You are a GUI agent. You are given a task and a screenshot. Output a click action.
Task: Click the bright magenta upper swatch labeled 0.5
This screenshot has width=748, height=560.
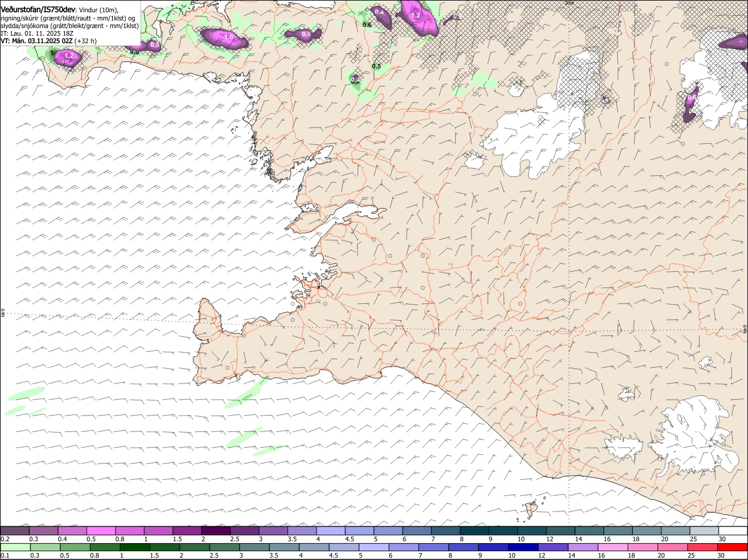(x=101, y=531)
